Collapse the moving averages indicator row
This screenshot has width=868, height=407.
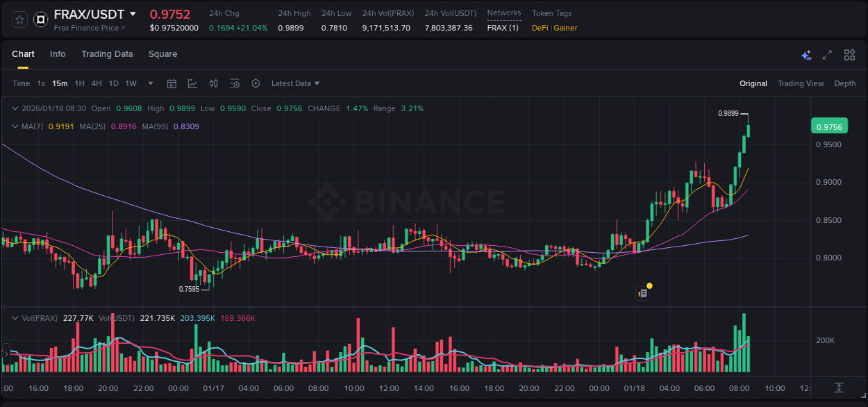click(x=15, y=126)
